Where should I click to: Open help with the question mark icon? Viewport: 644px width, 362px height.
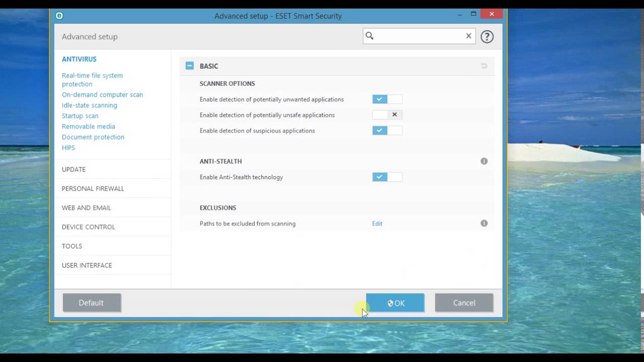(487, 36)
